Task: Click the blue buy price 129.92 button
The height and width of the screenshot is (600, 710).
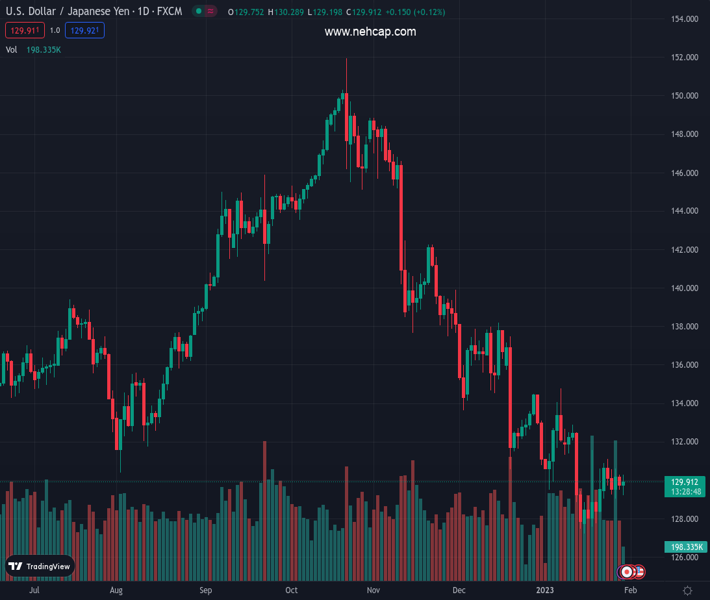Action: coord(85,31)
